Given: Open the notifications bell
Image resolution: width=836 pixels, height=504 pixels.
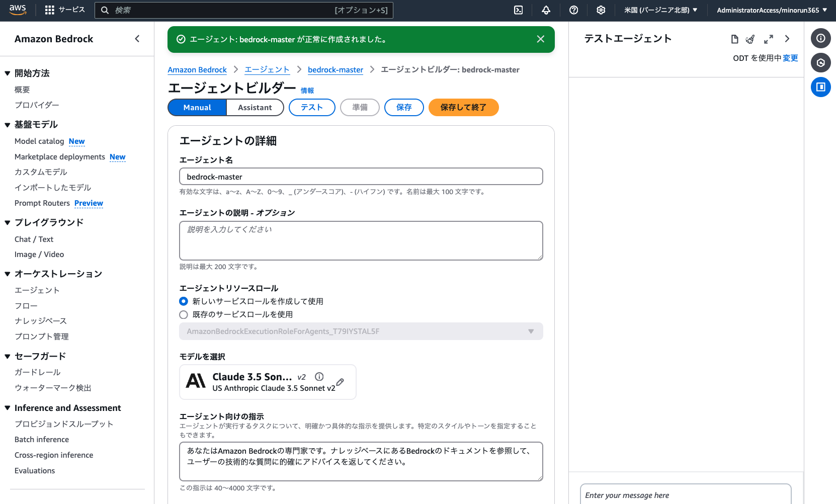Looking at the screenshot, I should tap(546, 10).
